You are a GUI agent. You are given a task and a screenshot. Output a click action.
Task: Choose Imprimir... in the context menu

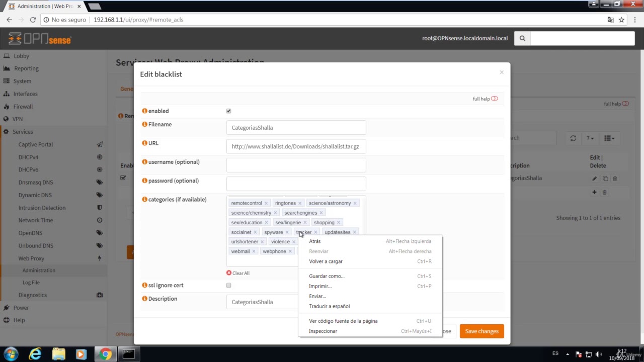pos(370,286)
